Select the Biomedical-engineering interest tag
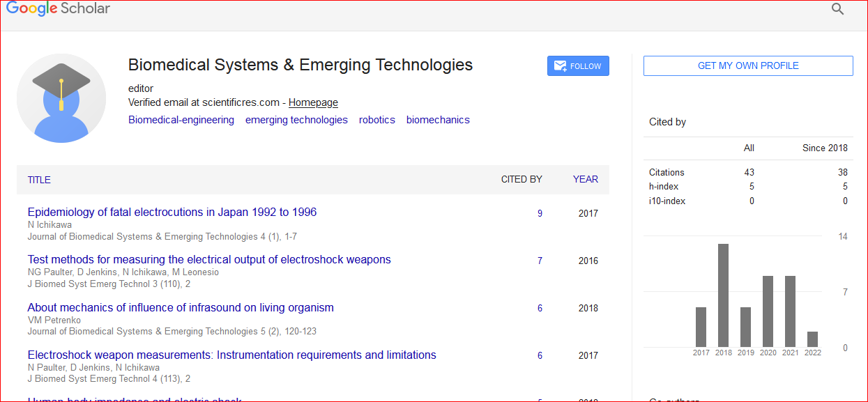868x402 pixels. tap(181, 120)
